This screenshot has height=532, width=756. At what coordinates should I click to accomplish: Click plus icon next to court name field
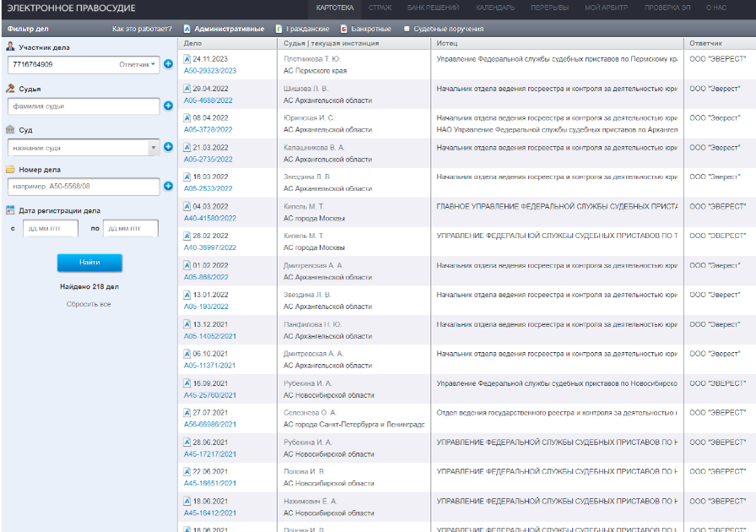pyautogui.click(x=168, y=147)
